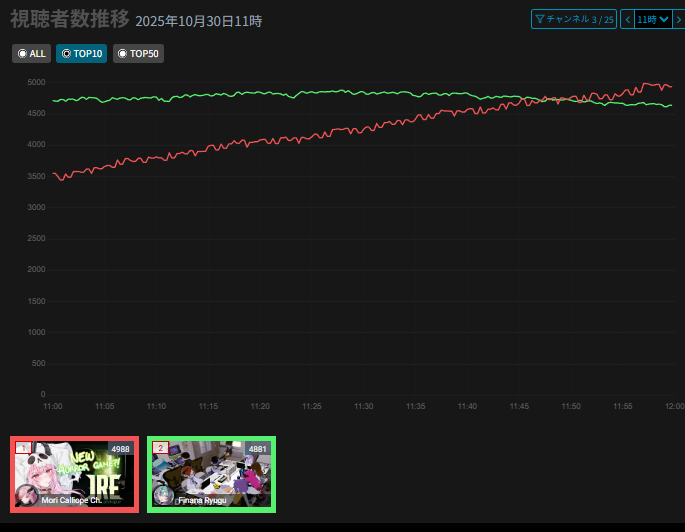Click the 11:00 x-axis label
Image resolution: width=685 pixels, height=532 pixels.
click(52, 406)
